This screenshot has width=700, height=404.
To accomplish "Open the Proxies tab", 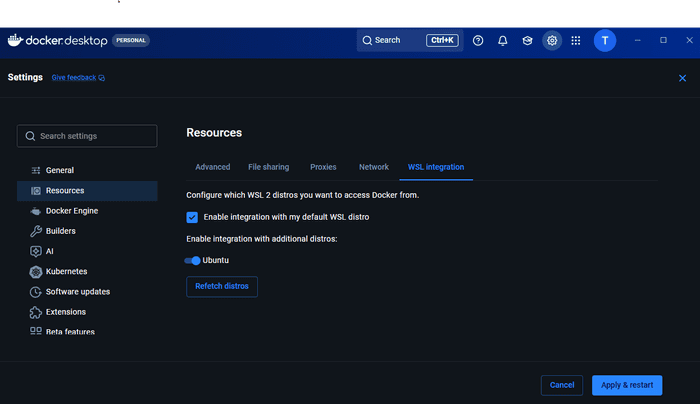I will [323, 167].
